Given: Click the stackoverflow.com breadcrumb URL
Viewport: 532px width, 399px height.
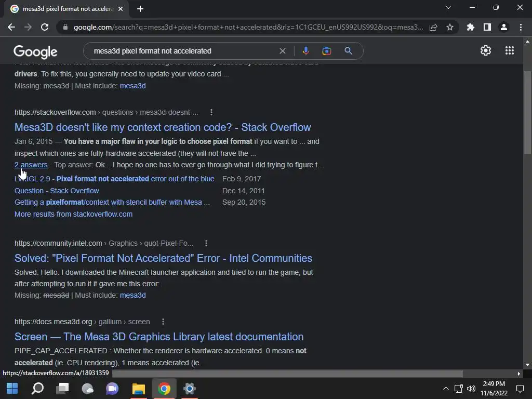Looking at the screenshot, I should (106, 112).
